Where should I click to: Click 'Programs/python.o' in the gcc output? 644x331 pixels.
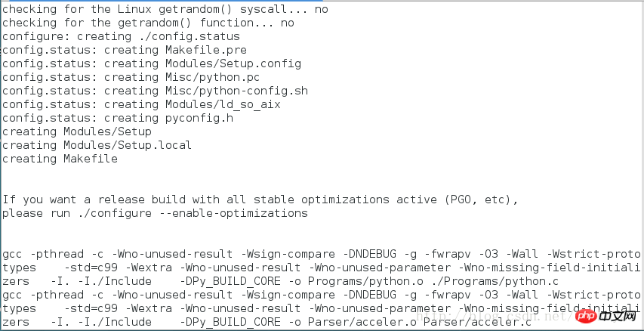click(365, 282)
